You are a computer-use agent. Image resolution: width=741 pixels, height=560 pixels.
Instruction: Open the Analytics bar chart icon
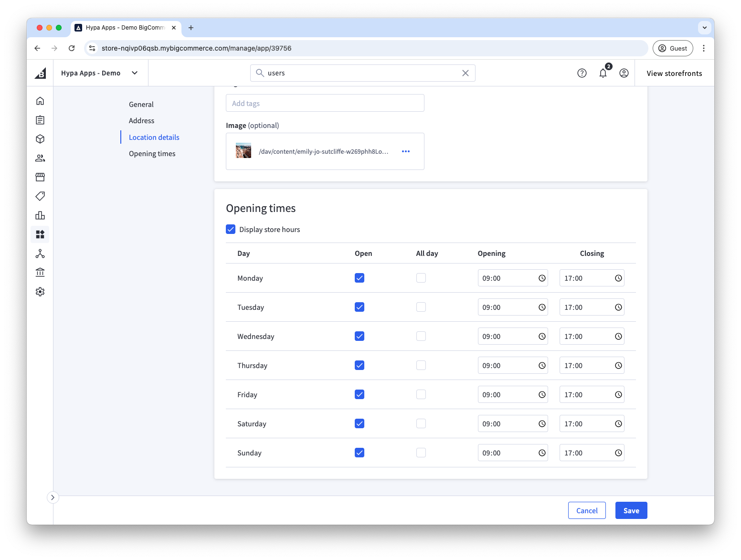click(x=40, y=215)
